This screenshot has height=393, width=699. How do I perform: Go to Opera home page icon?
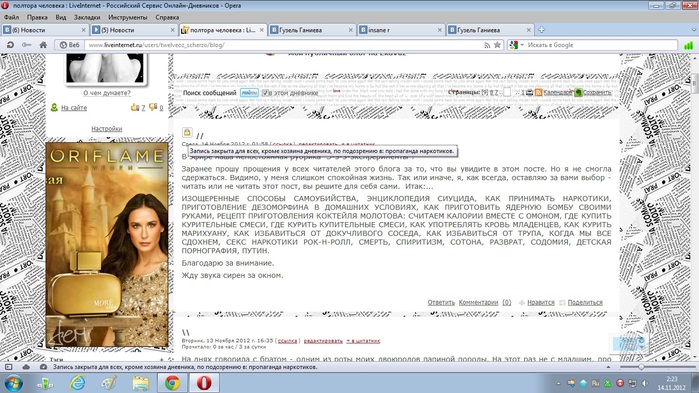pos(43,45)
